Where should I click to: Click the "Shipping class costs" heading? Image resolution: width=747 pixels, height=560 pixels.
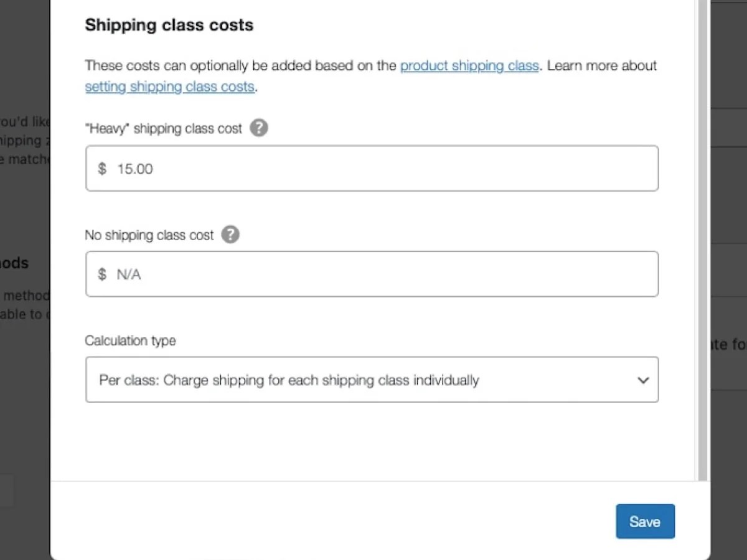pyautogui.click(x=169, y=25)
